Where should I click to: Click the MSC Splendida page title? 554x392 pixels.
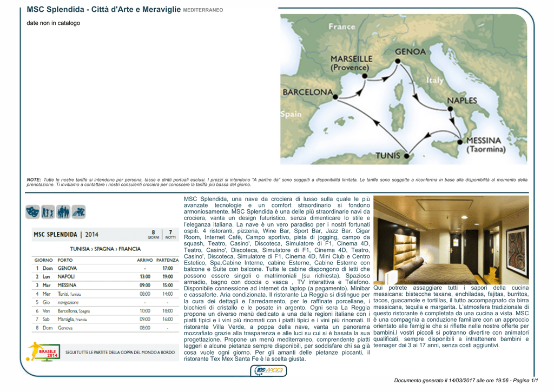[x=103, y=10]
